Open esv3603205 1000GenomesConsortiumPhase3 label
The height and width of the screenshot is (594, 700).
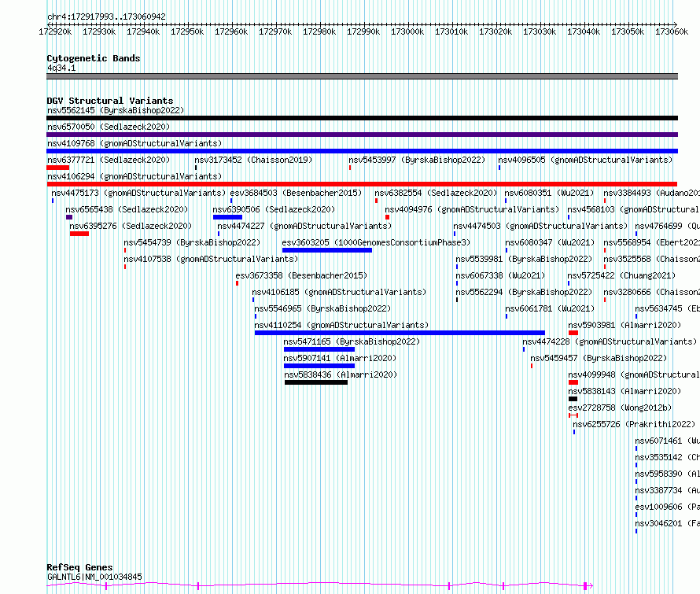376,242
